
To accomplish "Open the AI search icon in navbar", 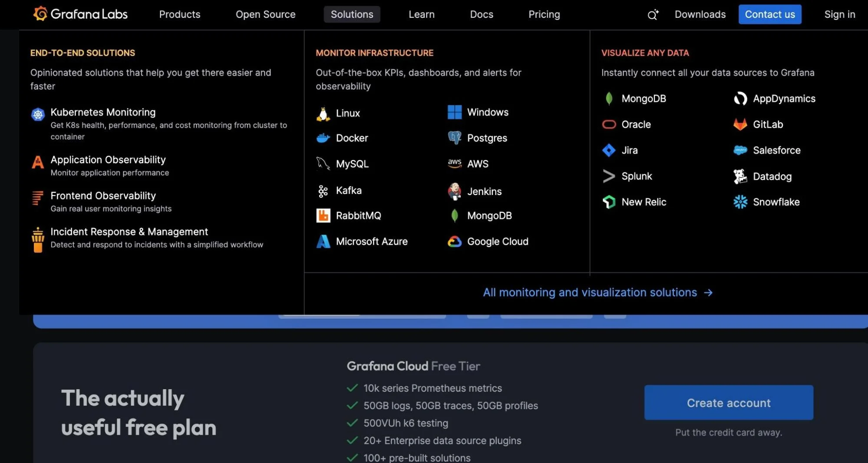I will point(653,14).
